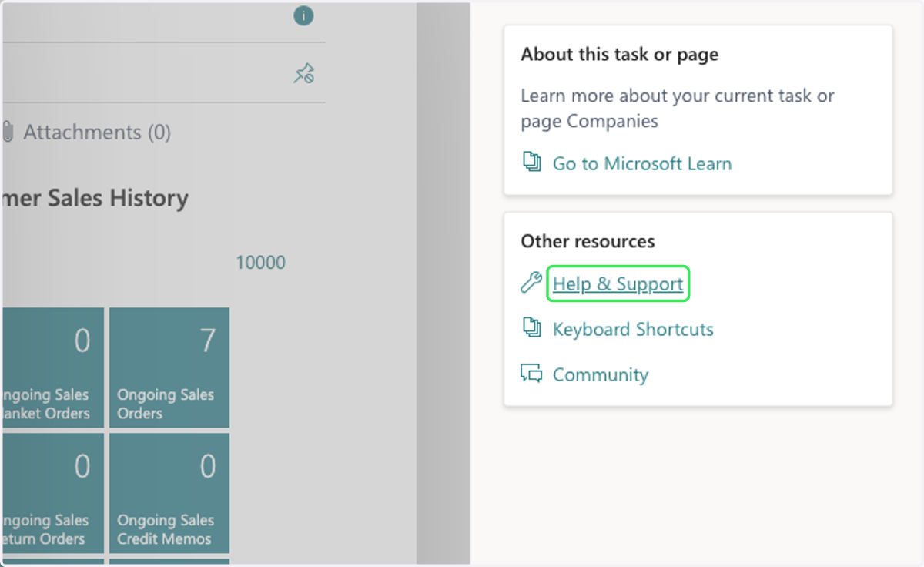
Task: Click the paperclip Attachments icon
Action: (x=8, y=132)
